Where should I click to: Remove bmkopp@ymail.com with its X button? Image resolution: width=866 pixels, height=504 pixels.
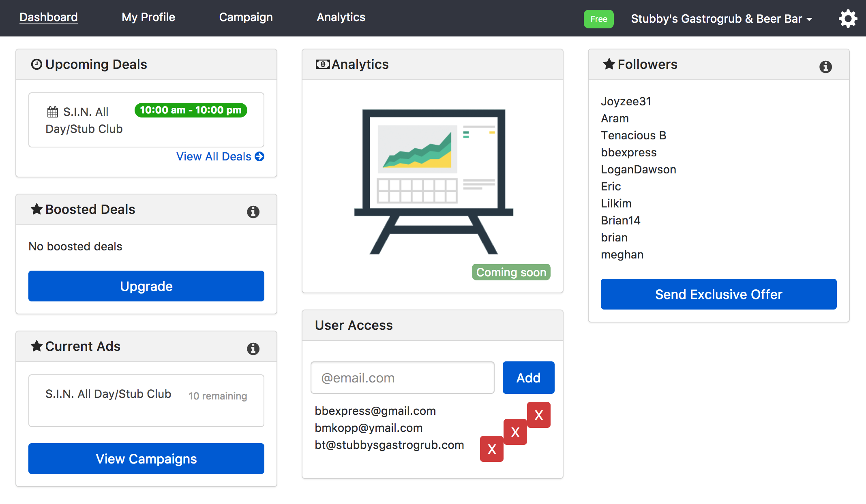click(515, 432)
